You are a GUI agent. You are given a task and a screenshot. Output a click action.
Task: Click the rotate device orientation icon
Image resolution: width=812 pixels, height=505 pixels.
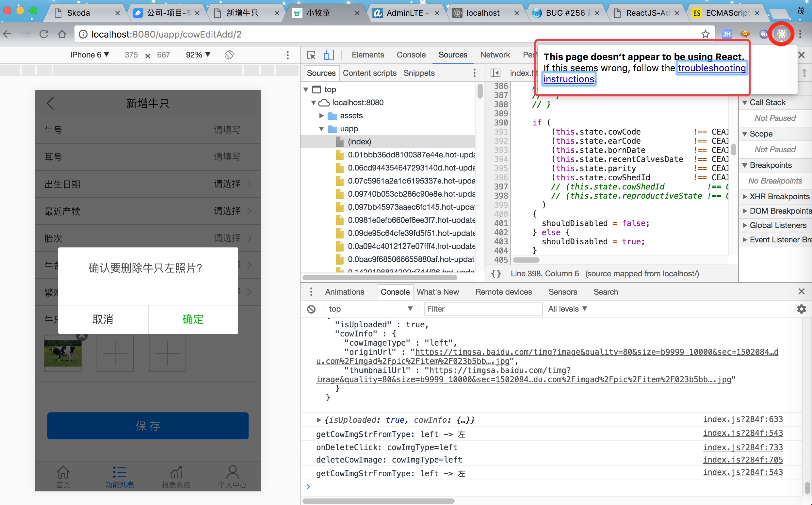(229, 55)
